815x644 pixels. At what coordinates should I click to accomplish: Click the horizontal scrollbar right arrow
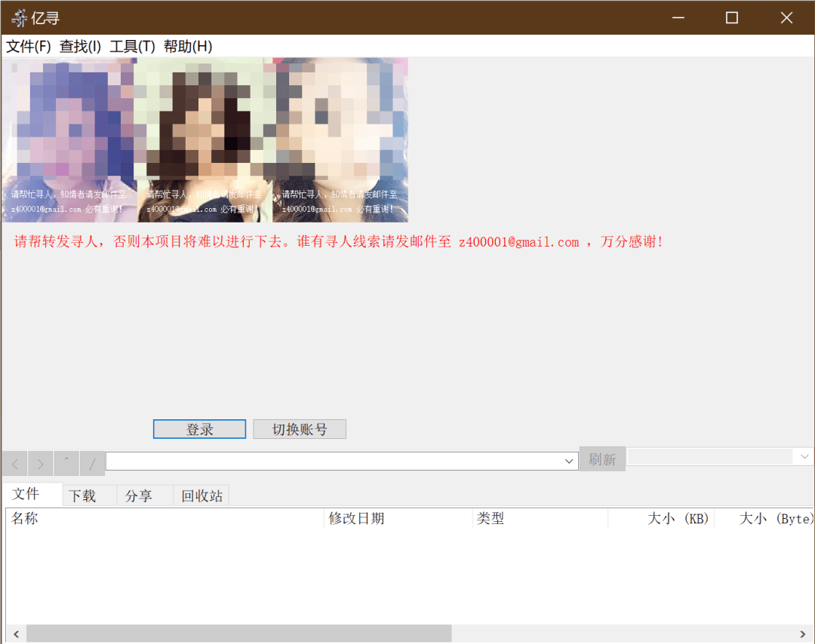point(803,633)
